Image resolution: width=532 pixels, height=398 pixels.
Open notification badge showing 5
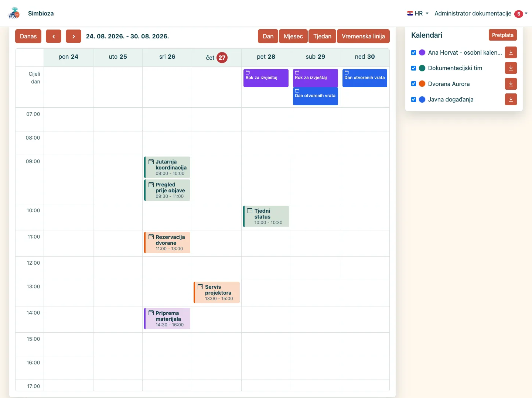point(519,14)
